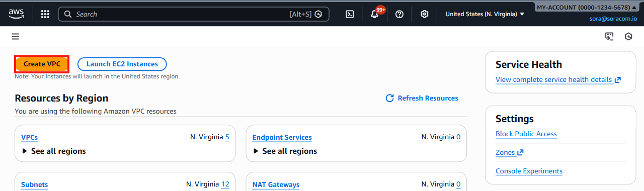Open the hamburger navigation menu
Viewport: 644px width, 191px height.
coord(16,36)
